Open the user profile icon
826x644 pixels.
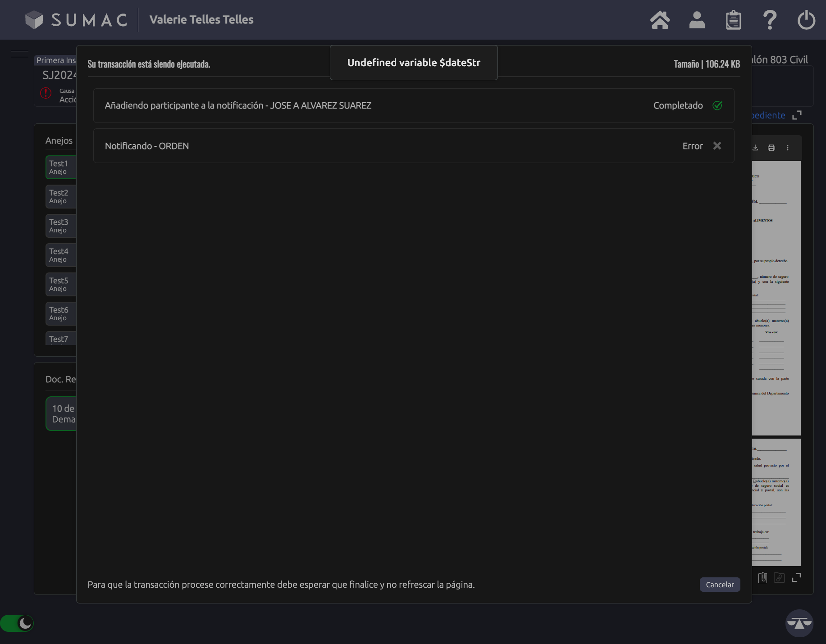click(697, 20)
